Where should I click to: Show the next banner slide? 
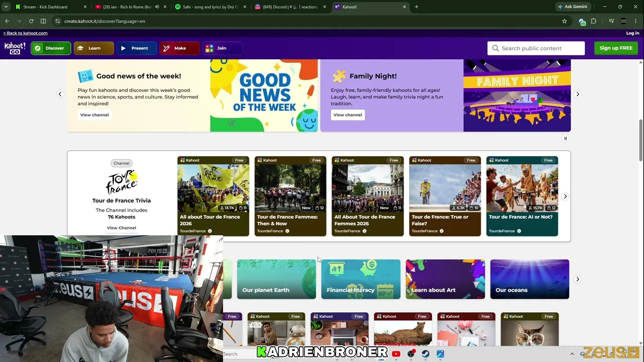pos(578,94)
